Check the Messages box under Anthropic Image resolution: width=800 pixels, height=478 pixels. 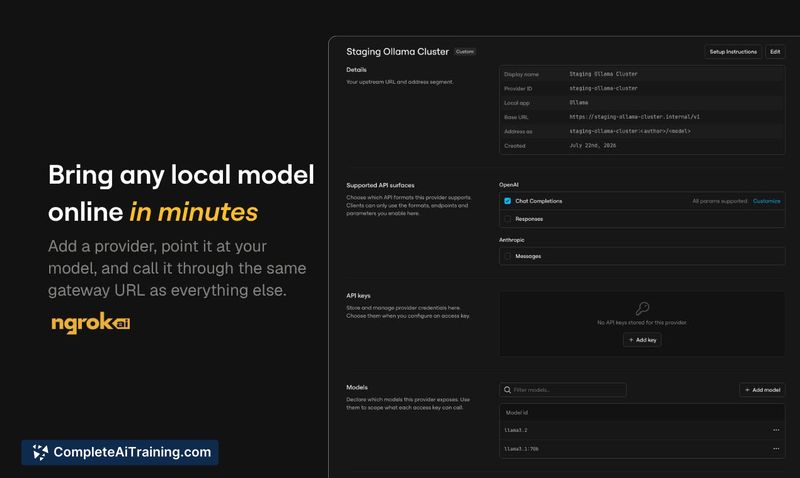(x=507, y=256)
